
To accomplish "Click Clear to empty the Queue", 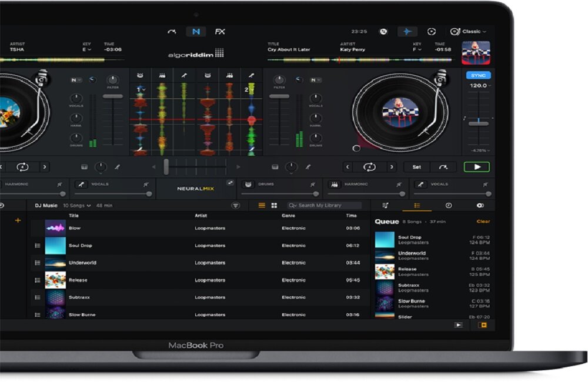I will click(x=483, y=221).
